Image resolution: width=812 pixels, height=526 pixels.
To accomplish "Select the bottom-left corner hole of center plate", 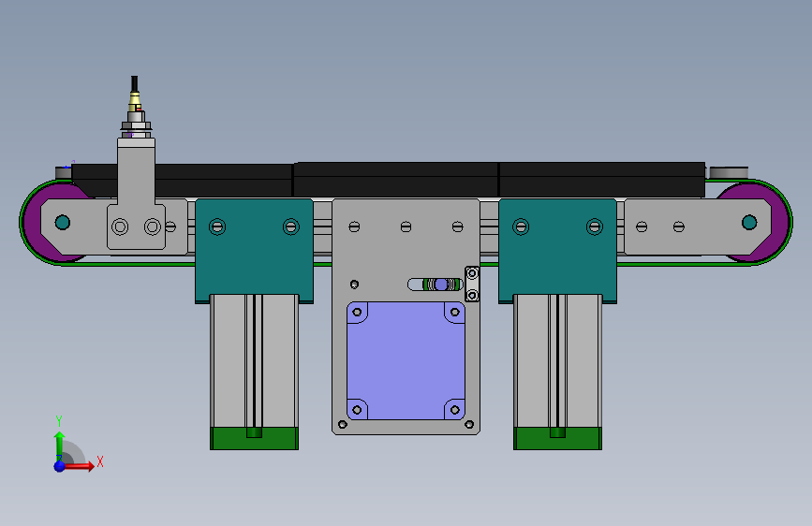I will [342, 425].
